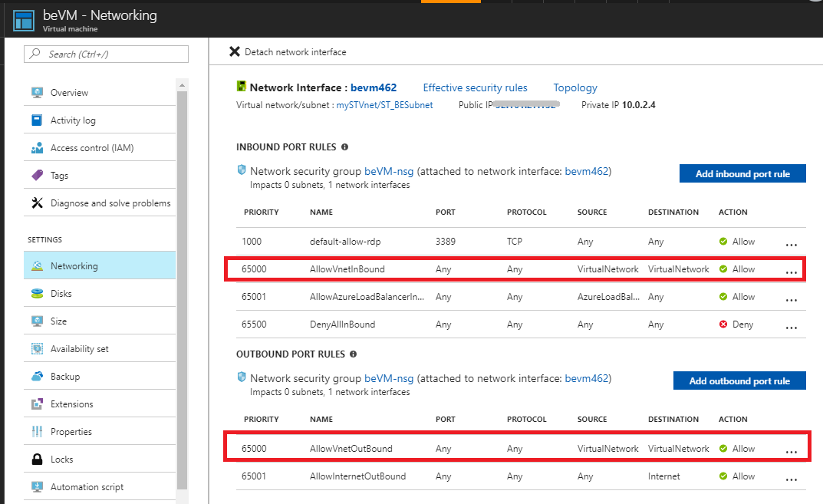Click the Disks icon in sidebar
The width and height of the screenshot is (823, 504).
37,294
